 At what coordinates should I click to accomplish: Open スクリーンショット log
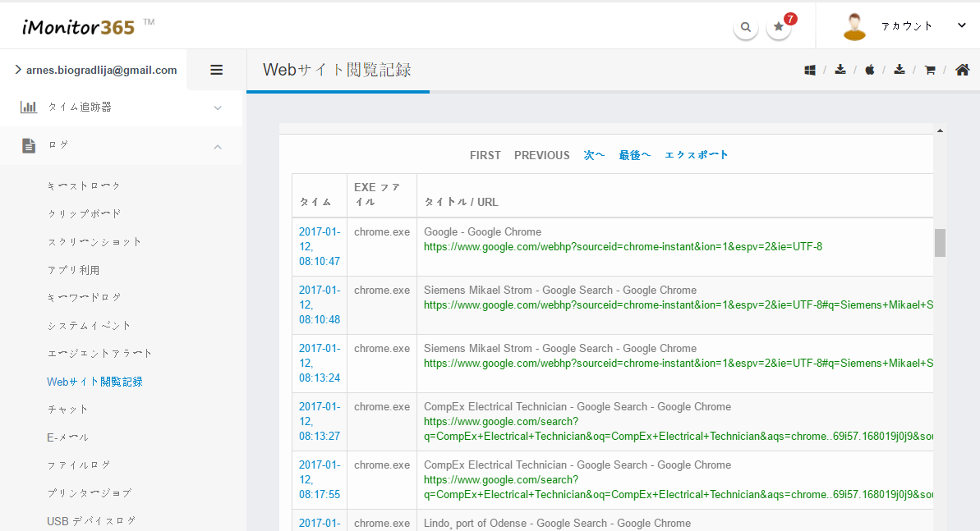94,242
